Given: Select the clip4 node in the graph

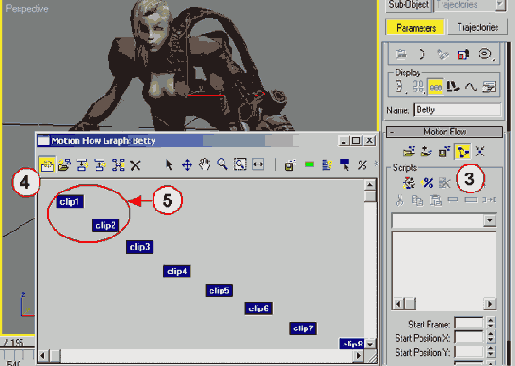Looking at the screenshot, I should (177, 271).
